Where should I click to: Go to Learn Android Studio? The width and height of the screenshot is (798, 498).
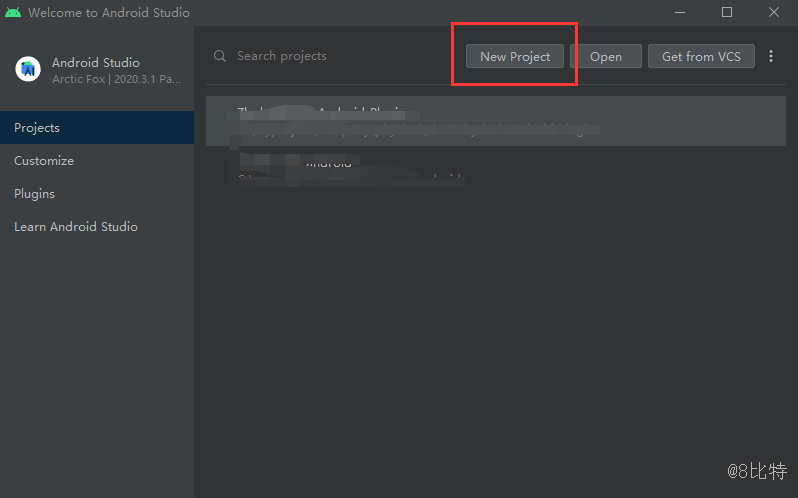(x=76, y=227)
